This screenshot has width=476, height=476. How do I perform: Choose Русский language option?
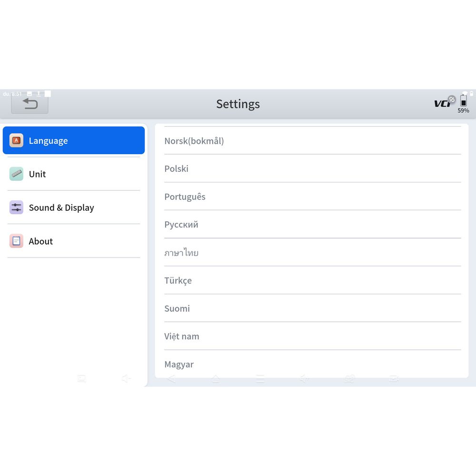(x=312, y=225)
